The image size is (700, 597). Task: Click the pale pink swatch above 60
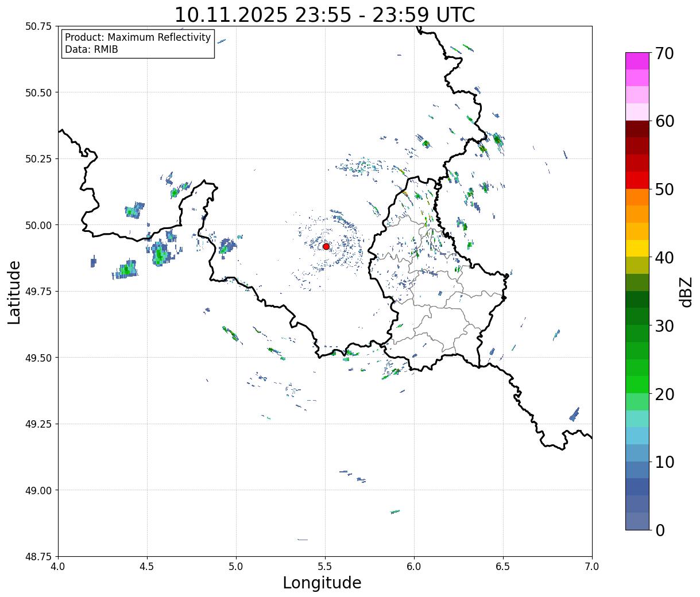click(637, 112)
